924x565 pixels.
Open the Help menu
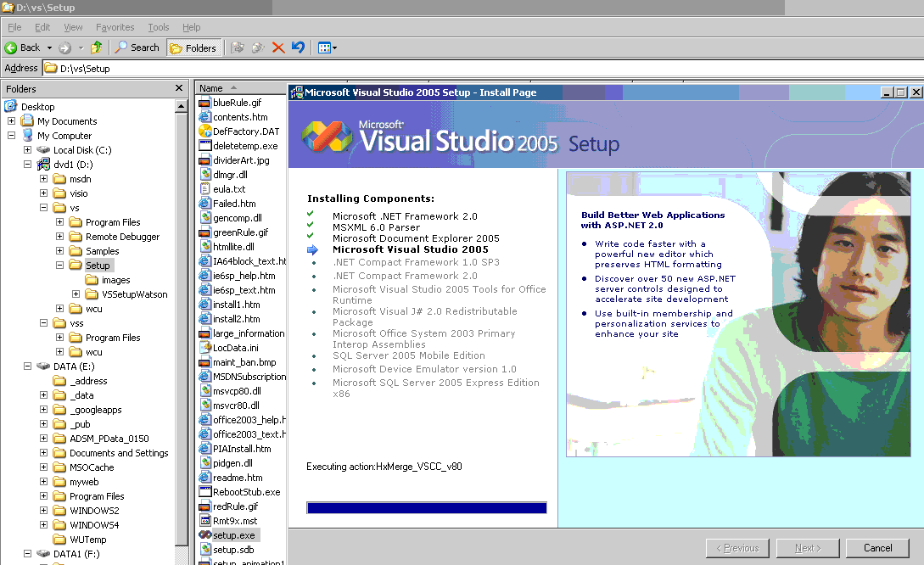click(x=191, y=27)
